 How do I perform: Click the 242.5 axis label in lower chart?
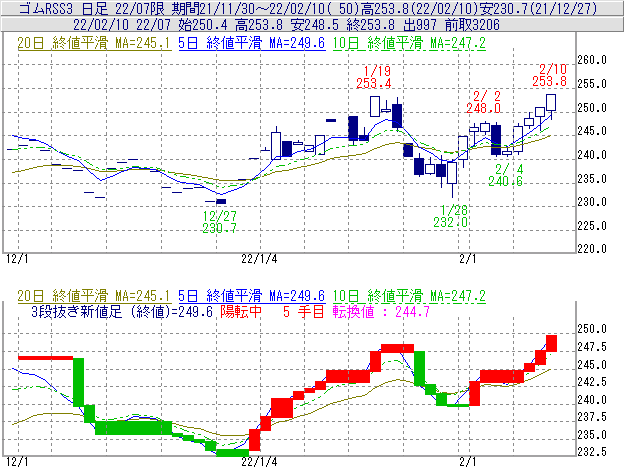tap(592, 382)
